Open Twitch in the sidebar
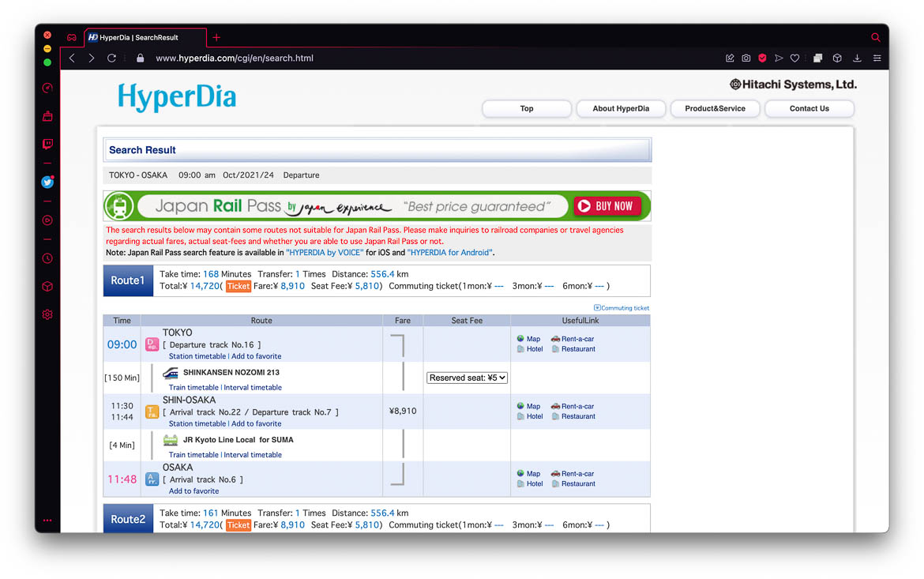 pos(47,144)
